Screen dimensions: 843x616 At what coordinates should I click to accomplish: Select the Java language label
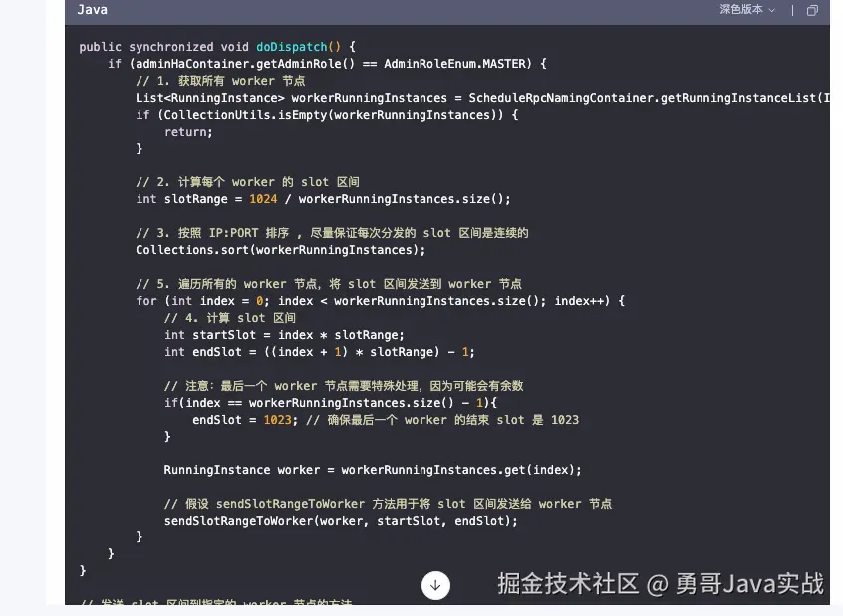tap(92, 10)
